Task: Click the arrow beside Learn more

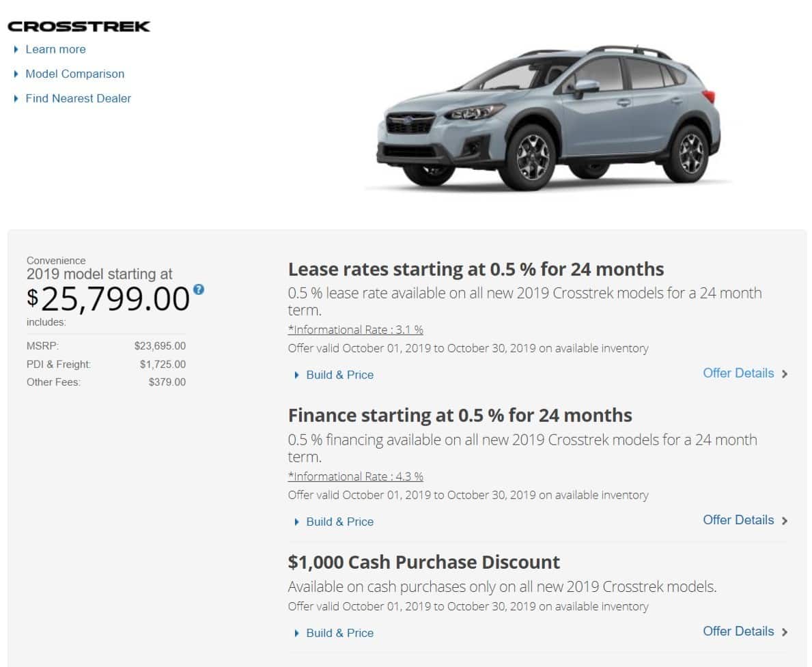Action: point(16,49)
